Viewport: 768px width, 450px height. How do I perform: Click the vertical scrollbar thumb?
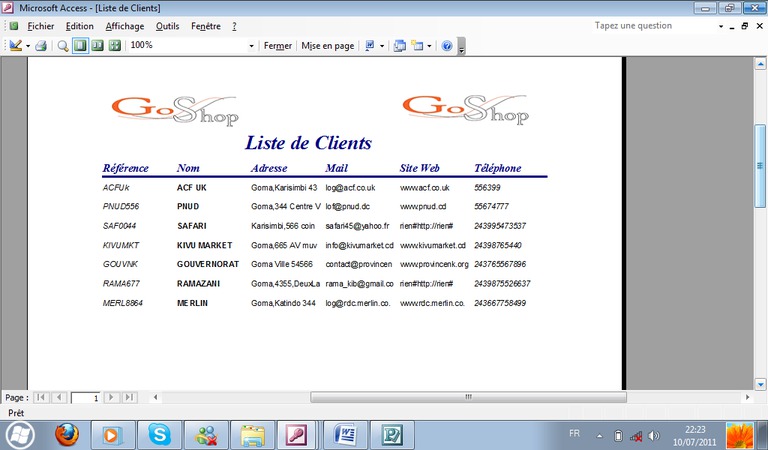coord(760,166)
